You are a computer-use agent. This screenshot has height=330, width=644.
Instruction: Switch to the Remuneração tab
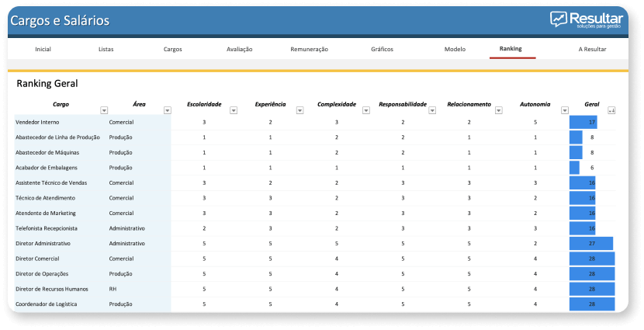coord(309,49)
